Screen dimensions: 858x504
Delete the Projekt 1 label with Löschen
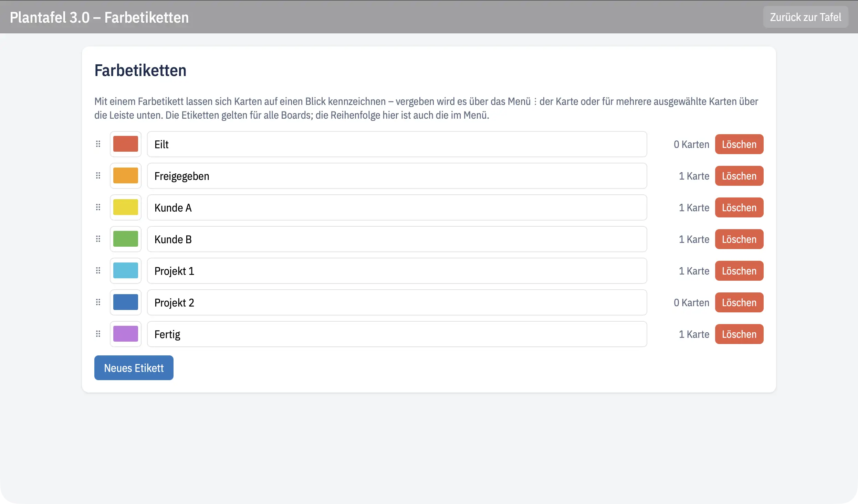(x=739, y=271)
